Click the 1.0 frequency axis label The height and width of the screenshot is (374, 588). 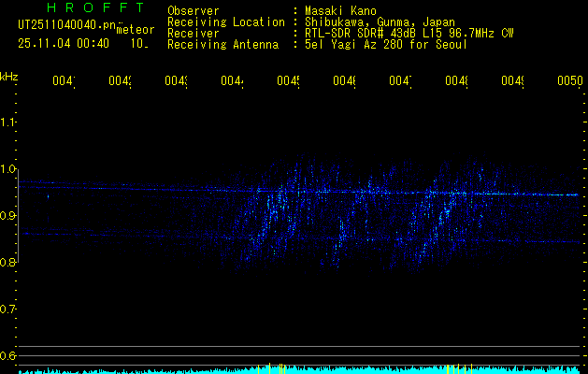pos(9,169)
